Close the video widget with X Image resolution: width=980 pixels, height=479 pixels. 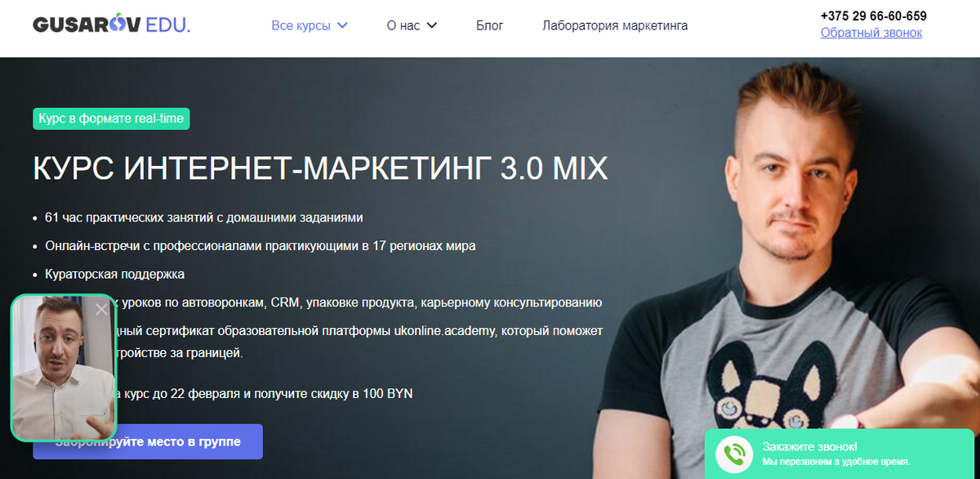point(101,309)
